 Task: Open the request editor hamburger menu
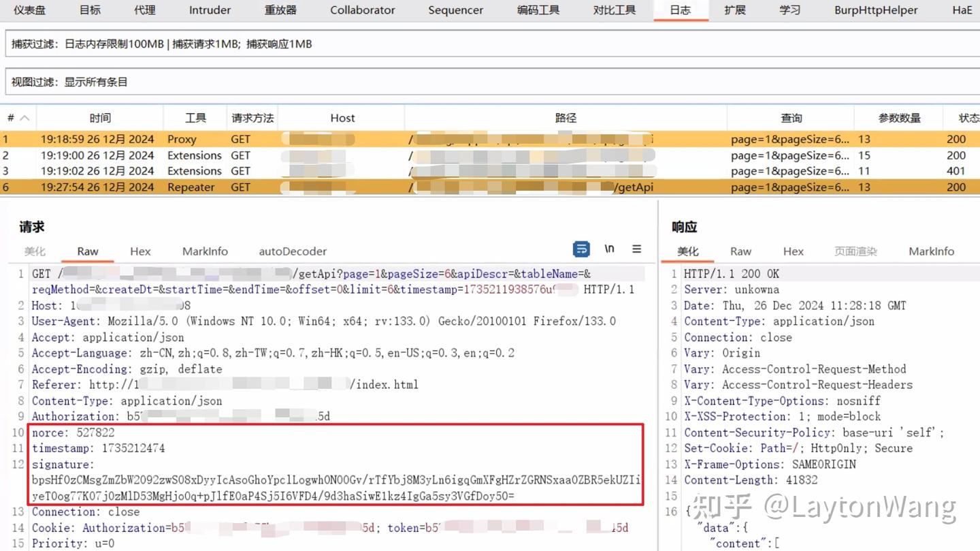(x=636, y=249)
